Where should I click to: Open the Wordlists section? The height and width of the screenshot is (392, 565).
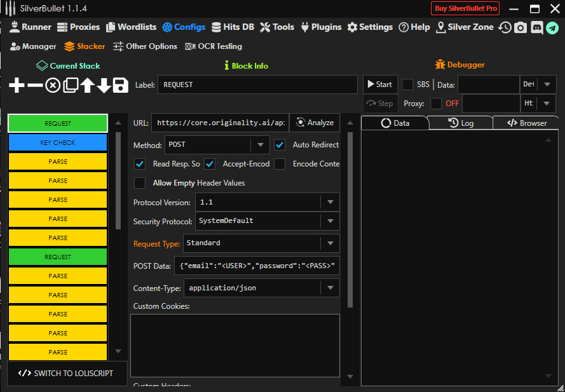pyautogui.click(x=131, y=27)
